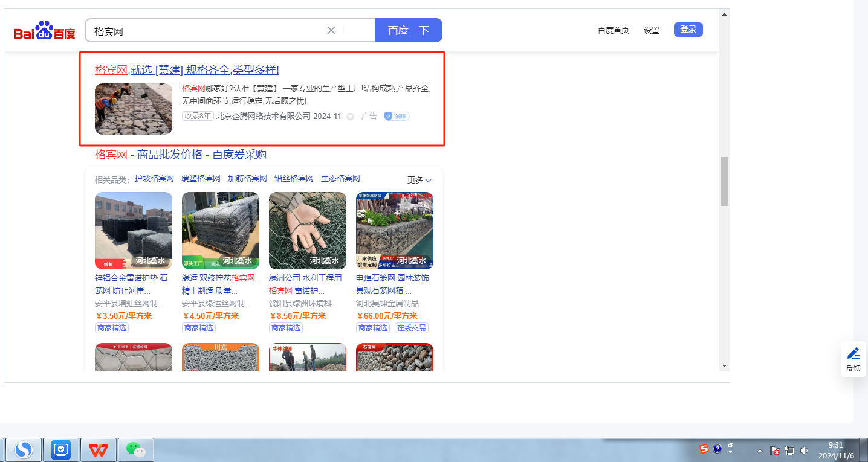Open WeChat from the taskbar

point(136,450)
